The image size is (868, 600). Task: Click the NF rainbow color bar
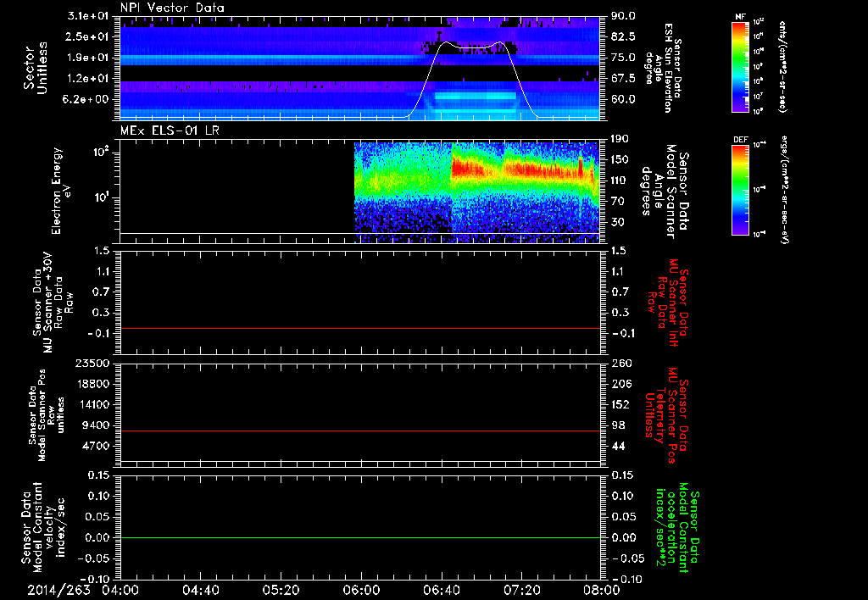740,66
